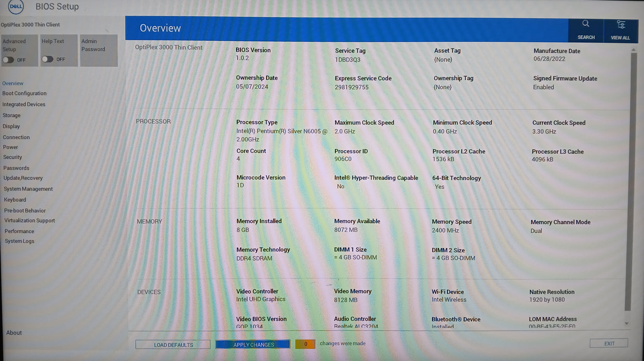The width and height of the screenshot is (644, 361).
Task: Click Ownership Date 05/07/2024
Action: [x=252, y=87]
